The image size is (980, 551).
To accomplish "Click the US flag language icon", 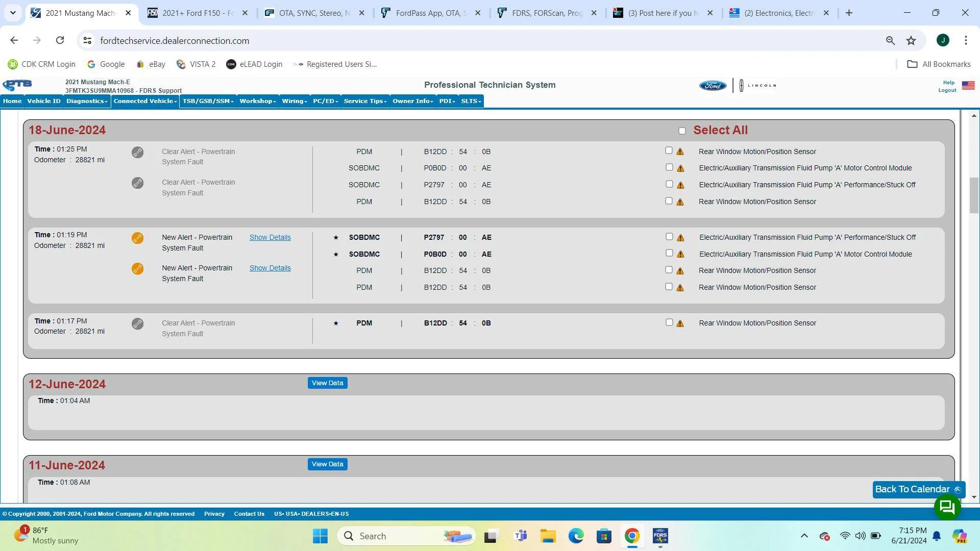I will pos(968,86).
